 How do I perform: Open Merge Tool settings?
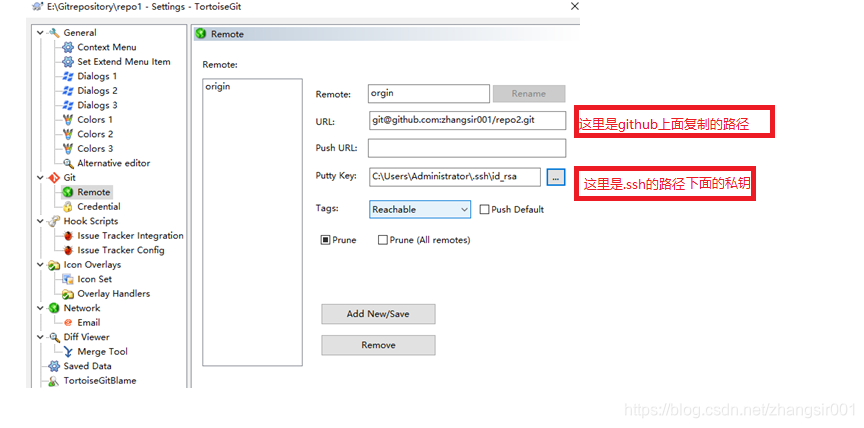click(102, 351)
